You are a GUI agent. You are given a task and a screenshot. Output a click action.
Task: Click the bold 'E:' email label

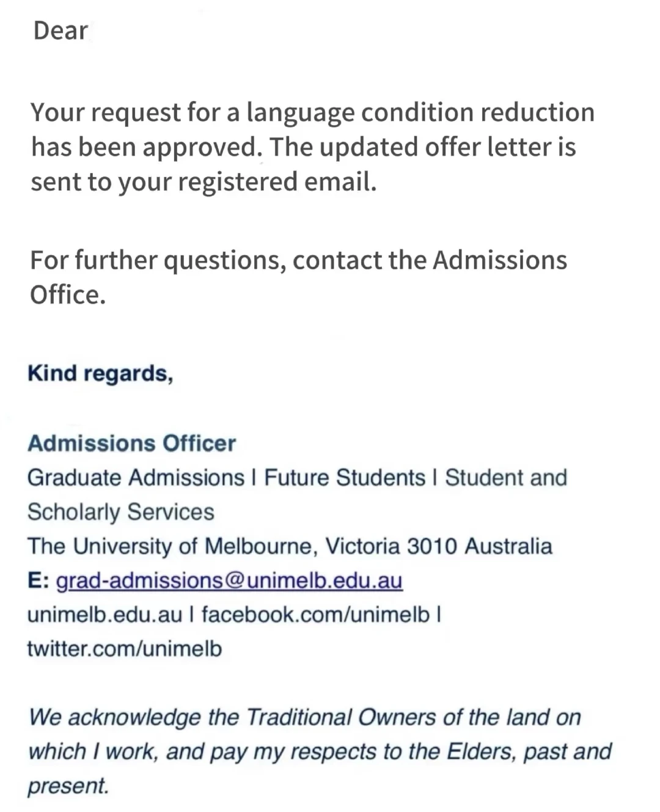click(x=38, y=580)
